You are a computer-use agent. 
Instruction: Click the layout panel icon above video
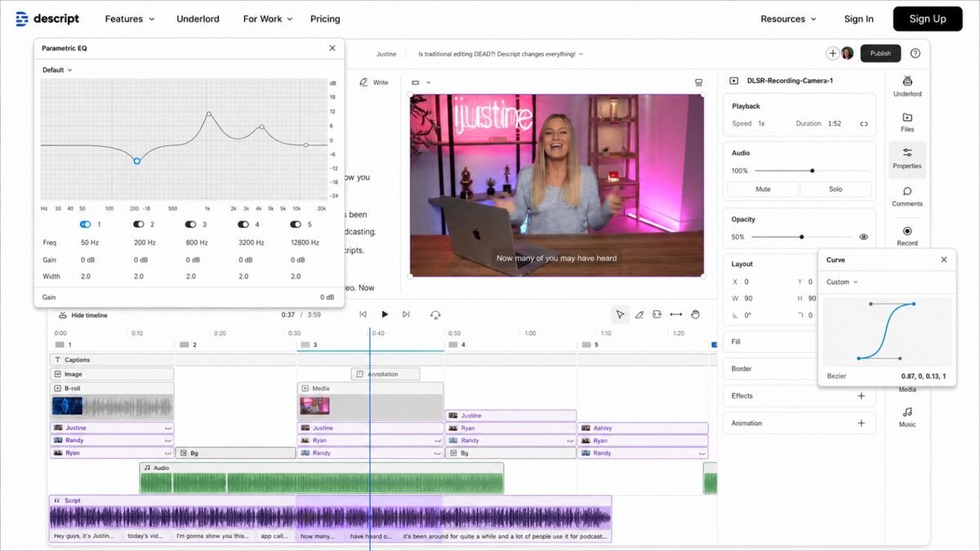698,82
